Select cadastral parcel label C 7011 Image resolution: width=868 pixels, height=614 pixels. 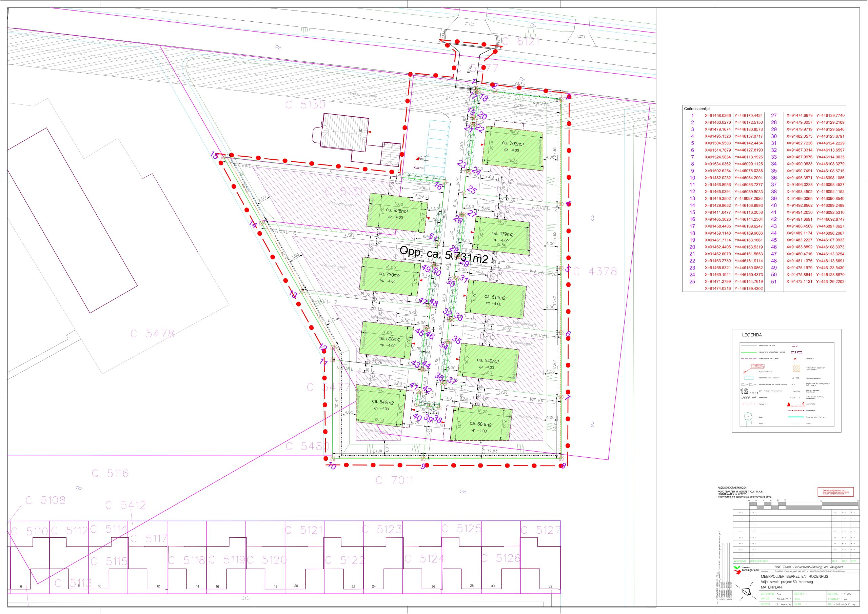(394, 480)
